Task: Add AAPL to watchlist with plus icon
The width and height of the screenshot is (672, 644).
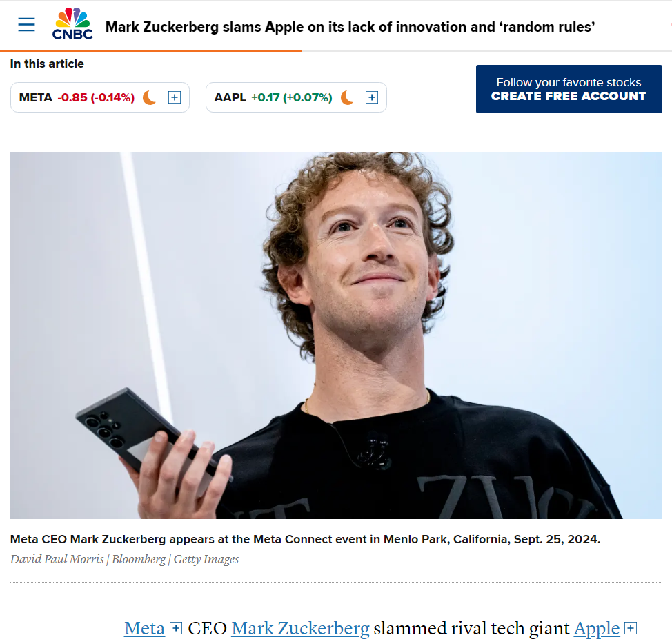Action: point(372,97)
